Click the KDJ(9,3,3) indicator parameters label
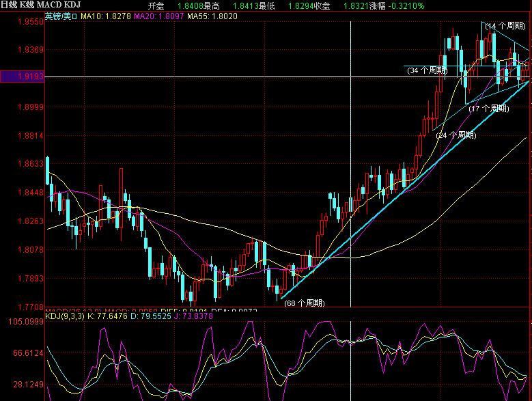532x401 pixels. tap(70, 316)
